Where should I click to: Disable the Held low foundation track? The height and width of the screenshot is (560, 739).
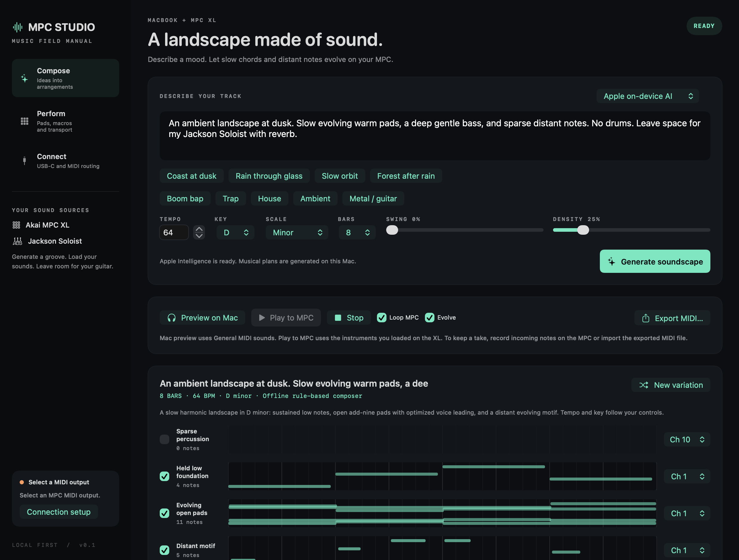164,476
